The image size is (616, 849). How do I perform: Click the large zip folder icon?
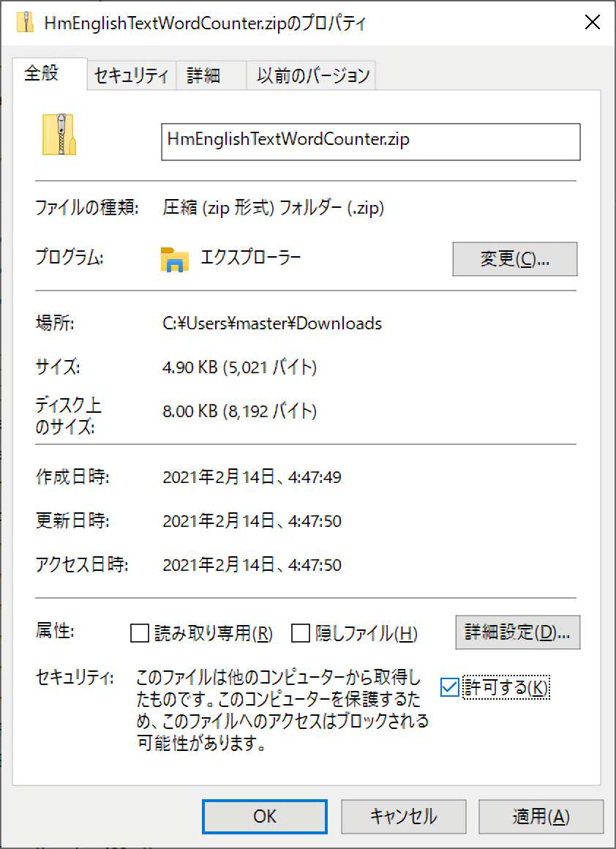click(60, 134)
